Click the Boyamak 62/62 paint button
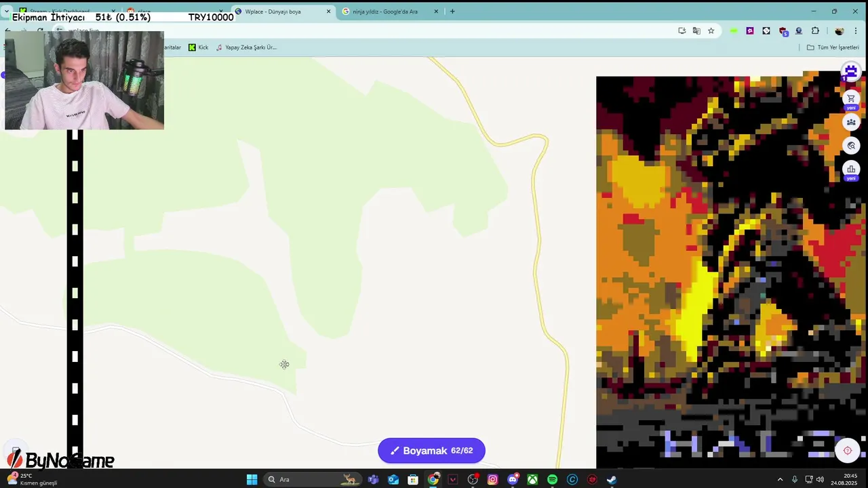The height and width of the screenshot is (488, 868). [x=431, y=451]
